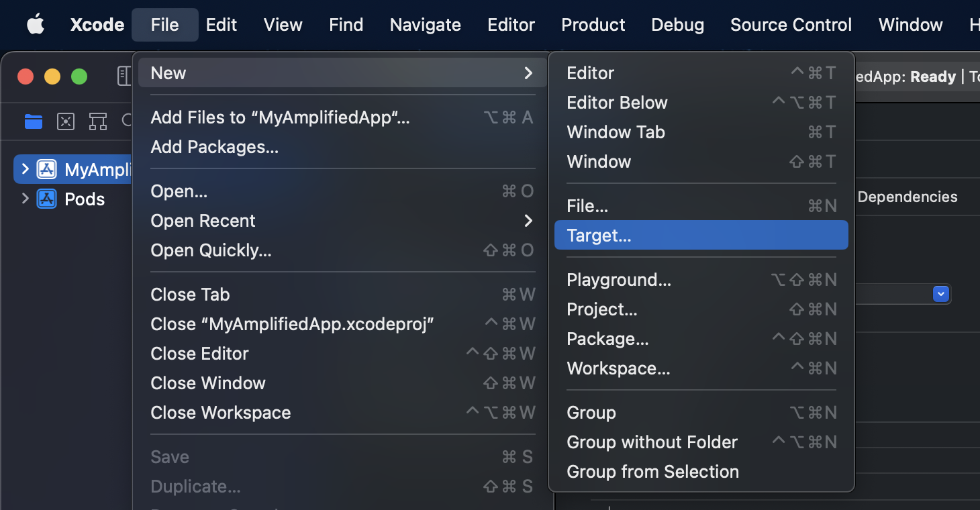
Task: Choose Editor Below in submenu
Action: 701,103
